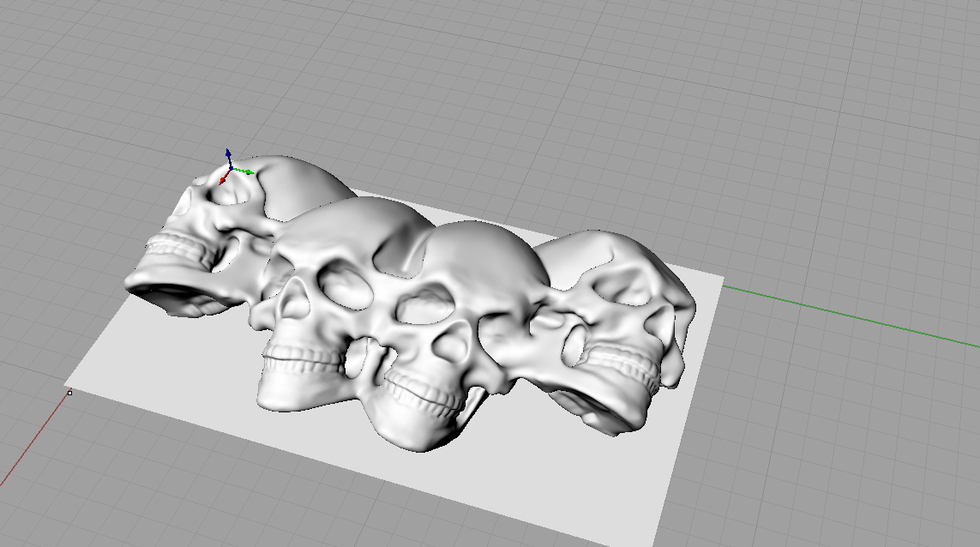Select the red axis gizmo arrow
Viewport: 980px width, 547px height.
[x=225, y=177]
